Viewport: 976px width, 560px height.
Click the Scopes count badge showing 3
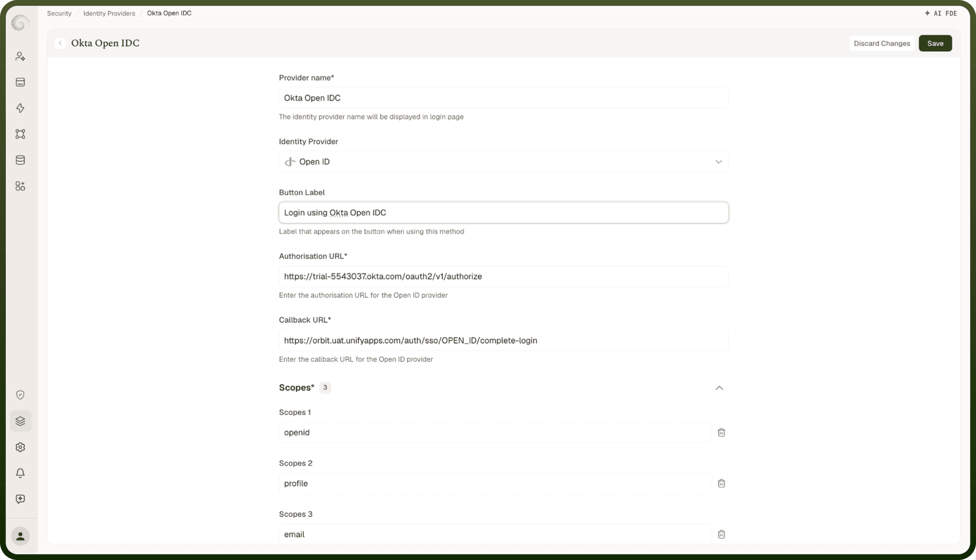click(325, 387)
